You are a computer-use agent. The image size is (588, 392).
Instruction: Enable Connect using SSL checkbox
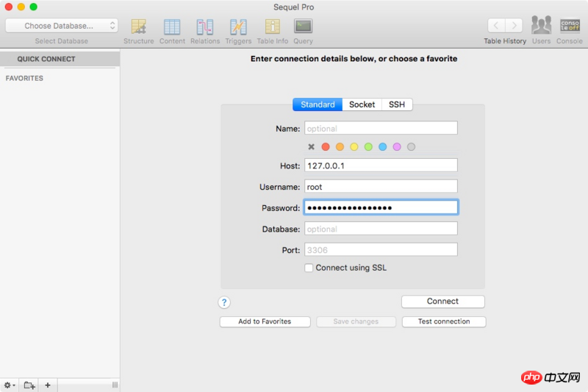pos(309,268)
